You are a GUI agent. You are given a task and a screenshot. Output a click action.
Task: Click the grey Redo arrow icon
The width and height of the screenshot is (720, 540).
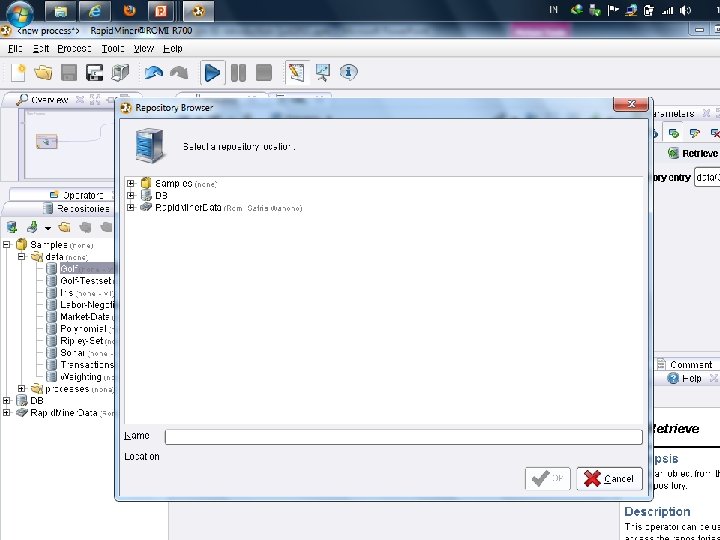pyautogui.click(x=179, y=73)
